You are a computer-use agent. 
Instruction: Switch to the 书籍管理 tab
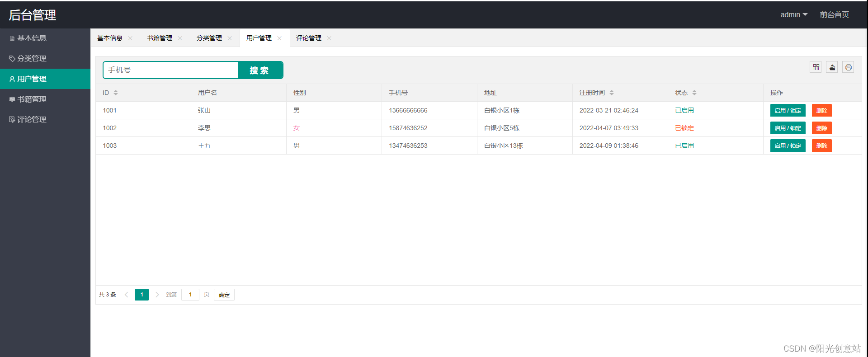tap(160, 38)
